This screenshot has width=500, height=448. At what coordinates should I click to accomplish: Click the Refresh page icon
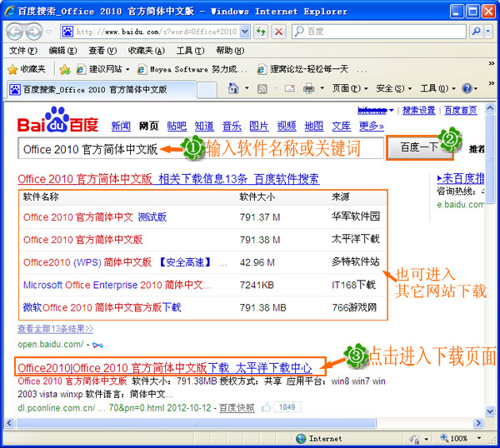coord(261,32)
